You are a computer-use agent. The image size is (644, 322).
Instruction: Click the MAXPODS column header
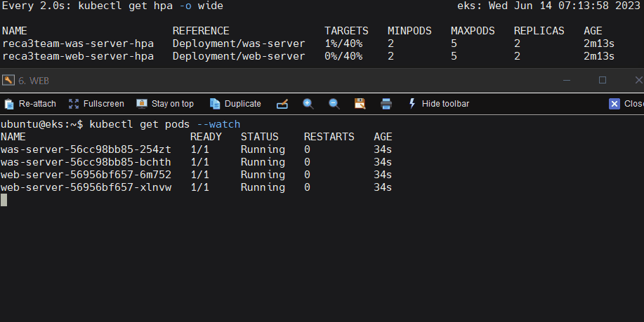point(473,31)
